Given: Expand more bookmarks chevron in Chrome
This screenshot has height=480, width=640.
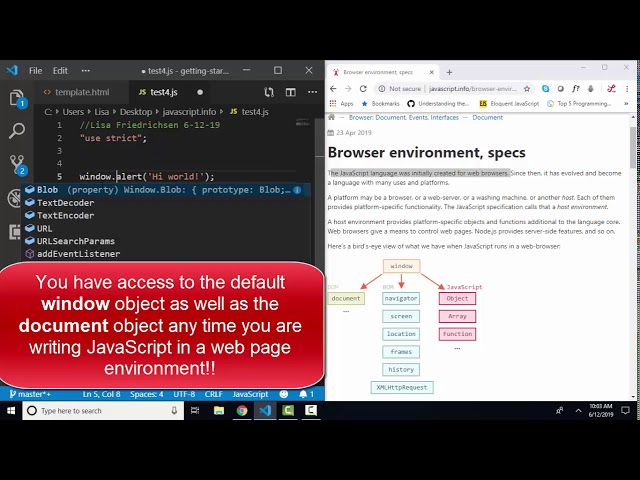Looking at the screenshot, I should point(626,104).
